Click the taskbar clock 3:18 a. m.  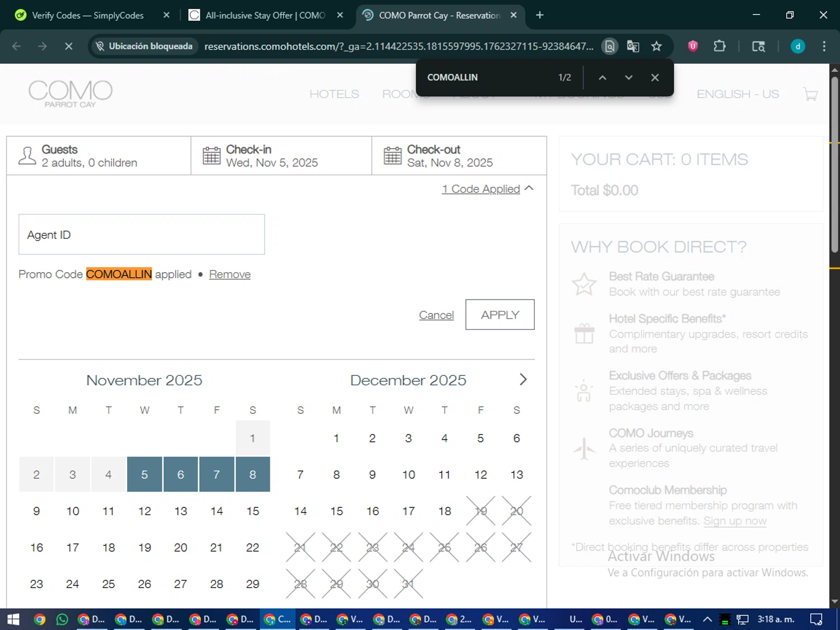tap(776, 619)
